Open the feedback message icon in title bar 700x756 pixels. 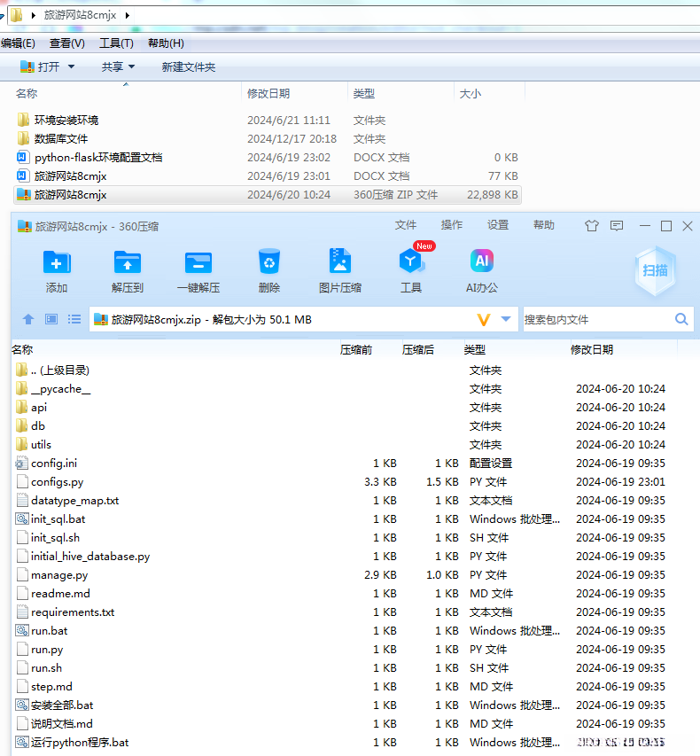[617, 226]
